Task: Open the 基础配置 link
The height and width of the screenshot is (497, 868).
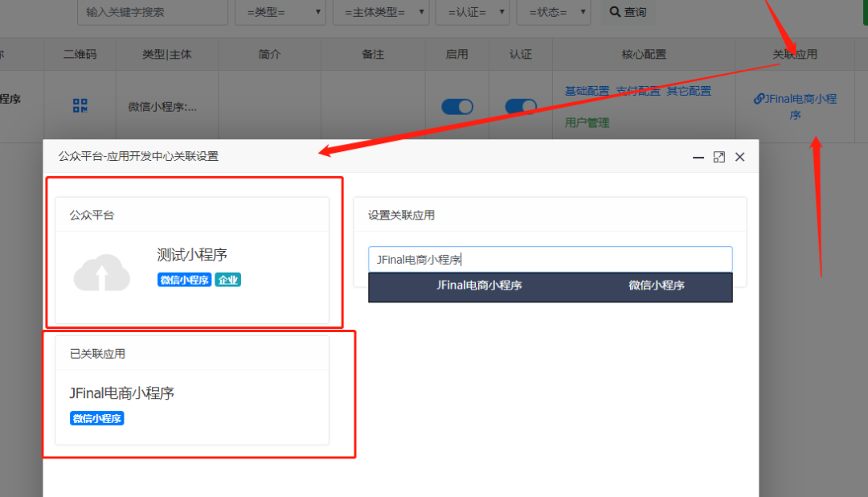Action: coord(587,91)
